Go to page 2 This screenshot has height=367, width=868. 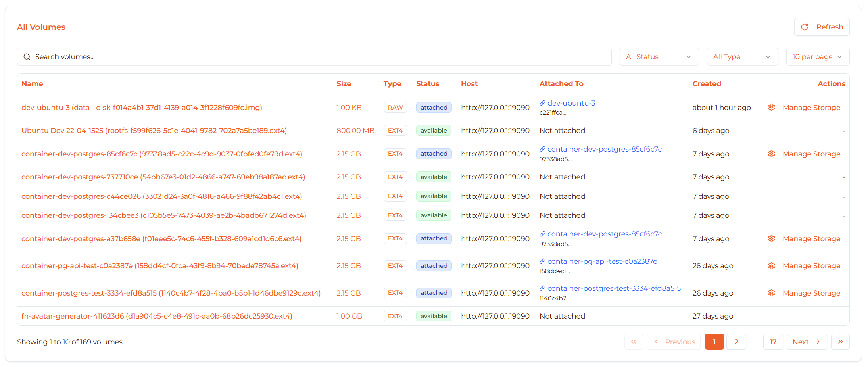pyautogui.click(x=736, y=342)
